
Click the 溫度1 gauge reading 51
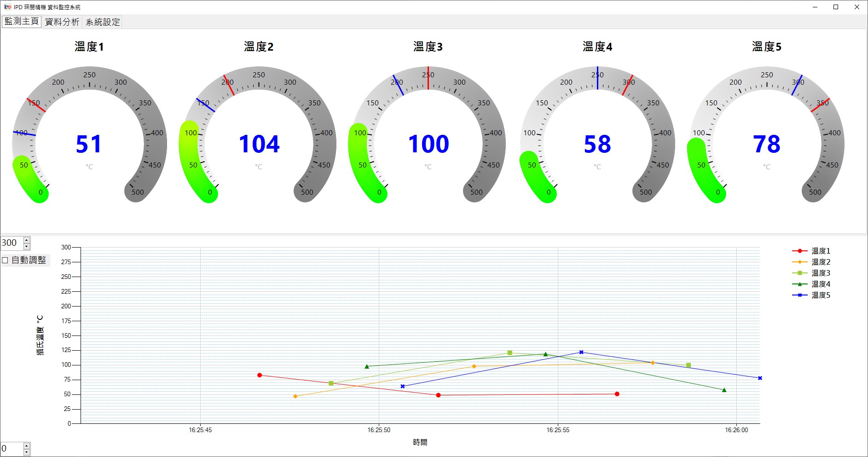point(88,144)
